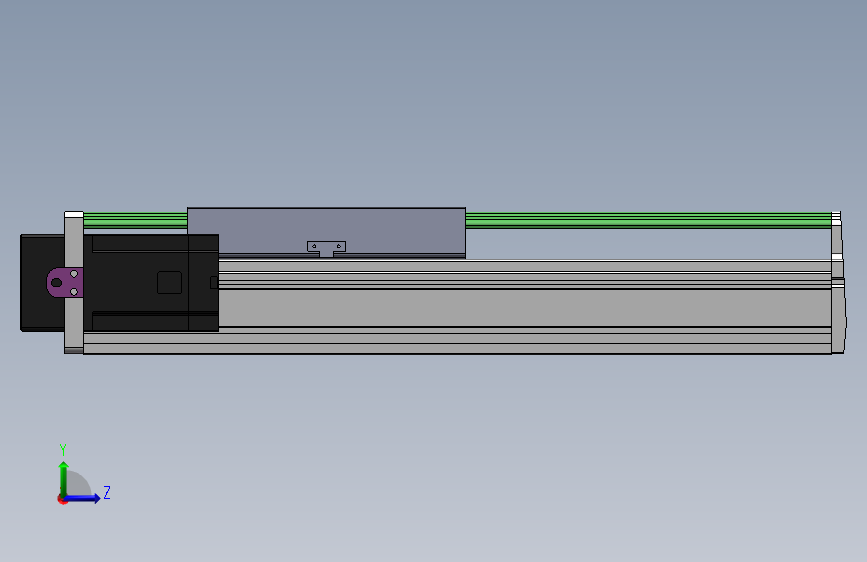Click the long grey aluminum rail body
Screen dimensions: 867x562
point(524,308)
